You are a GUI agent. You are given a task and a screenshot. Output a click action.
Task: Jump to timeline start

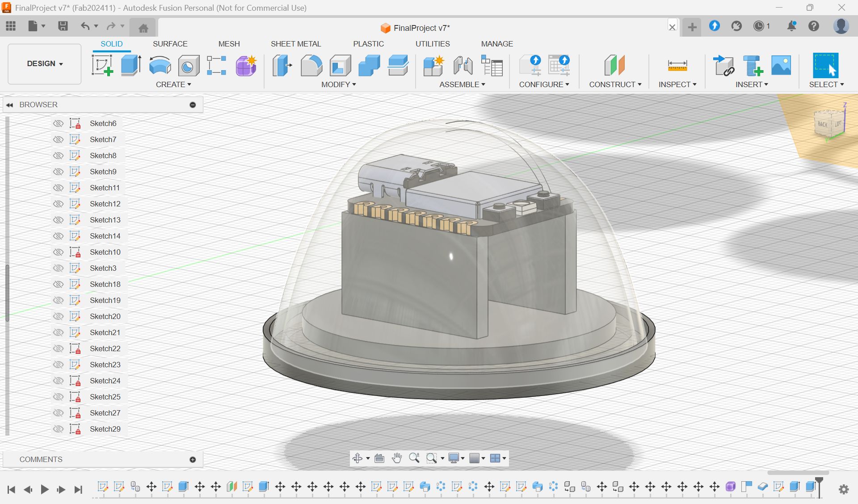click(12, 490)
